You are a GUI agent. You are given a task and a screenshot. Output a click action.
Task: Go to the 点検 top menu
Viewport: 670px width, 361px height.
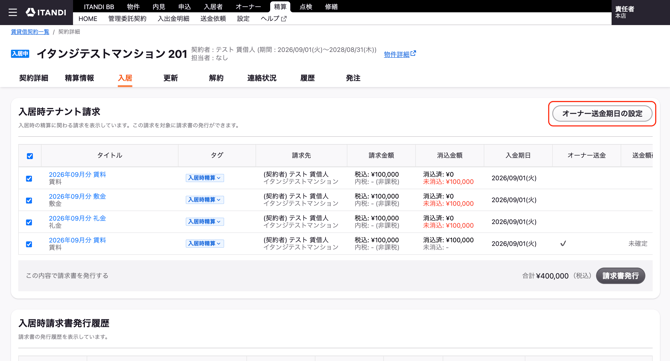point(306,6)
